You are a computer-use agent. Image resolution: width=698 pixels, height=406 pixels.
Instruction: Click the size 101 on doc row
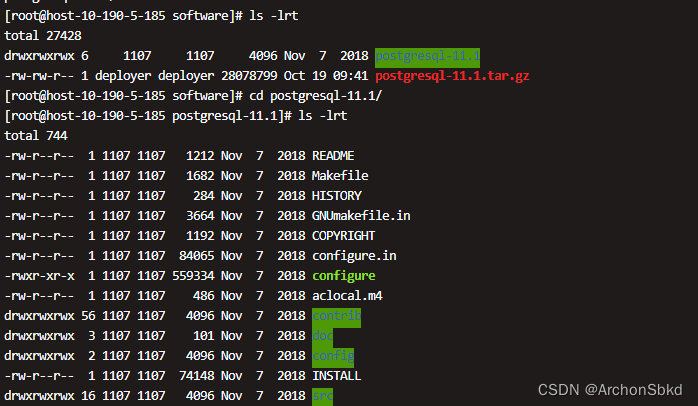click(x=204, y=336)
